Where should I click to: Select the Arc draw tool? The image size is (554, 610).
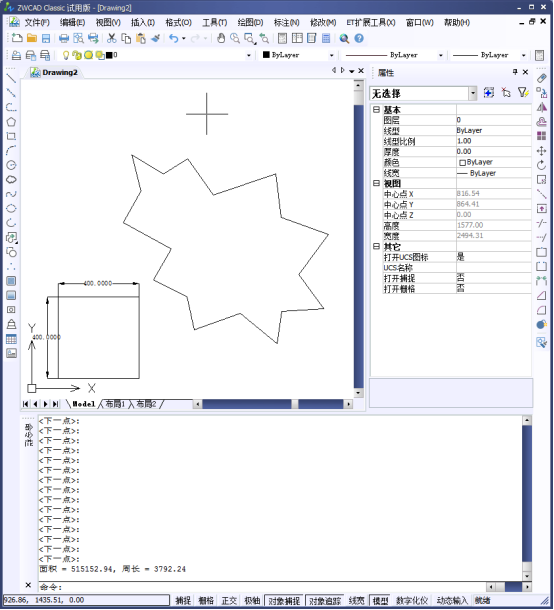(x=11, y=151)
